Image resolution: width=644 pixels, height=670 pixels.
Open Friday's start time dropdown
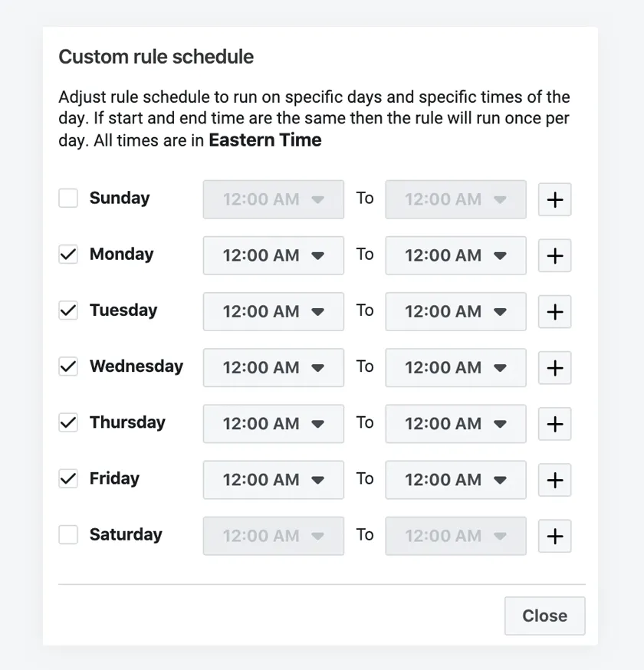pyautogui.click(x=273, y=480)
